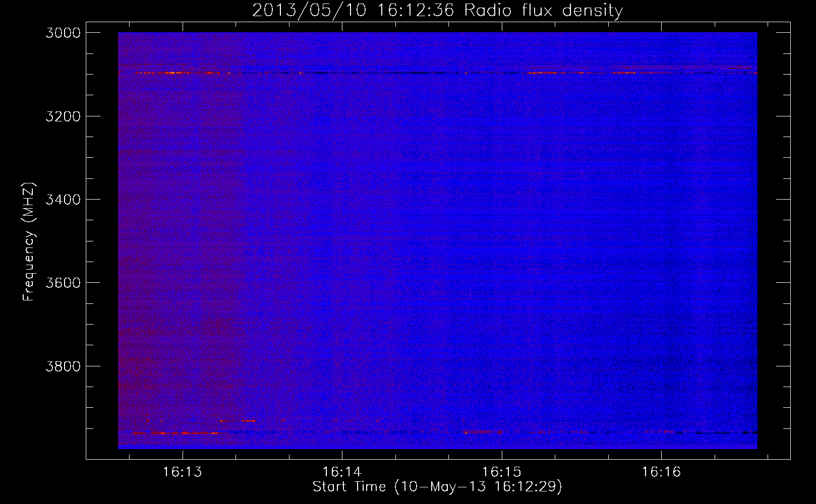Click the 3200 frequency tick label
The width and height of the screenshot is (816, 504).
(63, 116)
